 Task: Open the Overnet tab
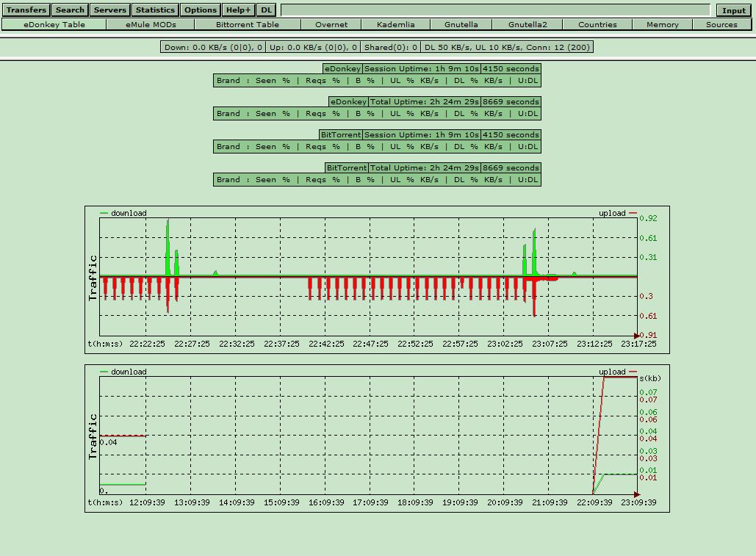[331, 24]
